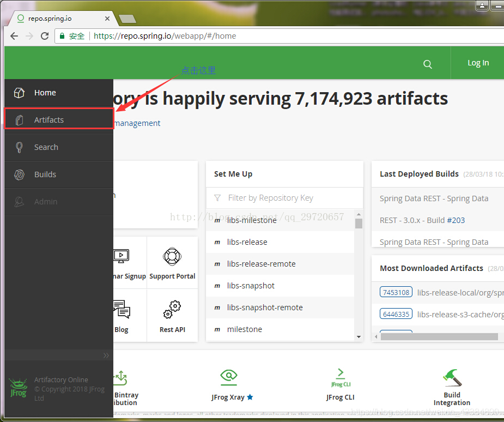The width and height of the screenshot is (504, 422).
Task: Select libs-snapshot-remote repository
Action: 280,308
